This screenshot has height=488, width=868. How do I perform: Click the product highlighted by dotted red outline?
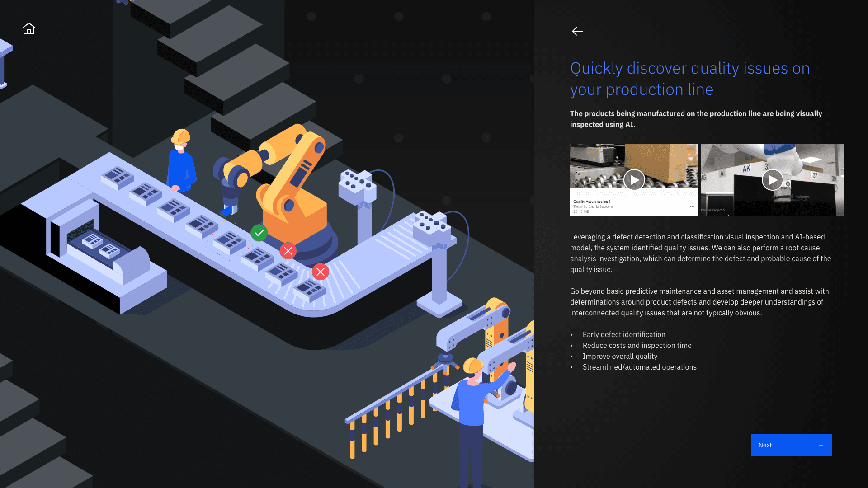229,243
